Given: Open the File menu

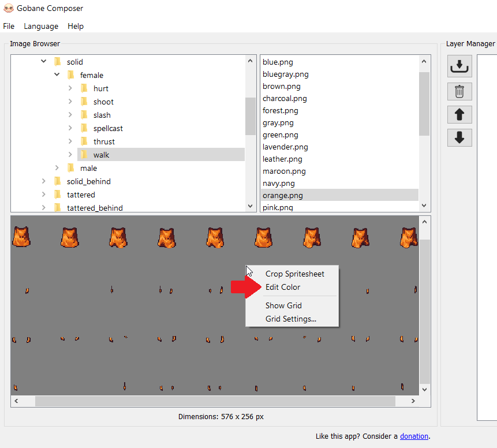Looking at the screenshot, I should tap(9, 26).
